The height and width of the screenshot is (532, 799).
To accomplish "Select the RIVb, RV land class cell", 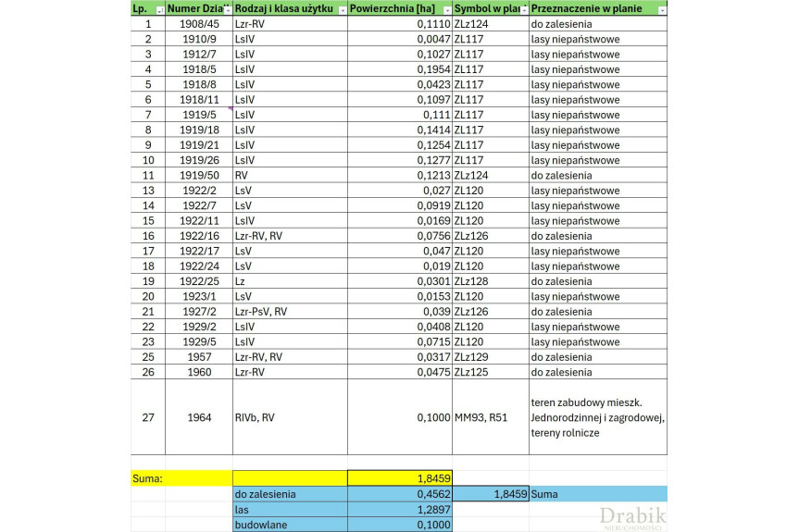I will tap(290, 417).
